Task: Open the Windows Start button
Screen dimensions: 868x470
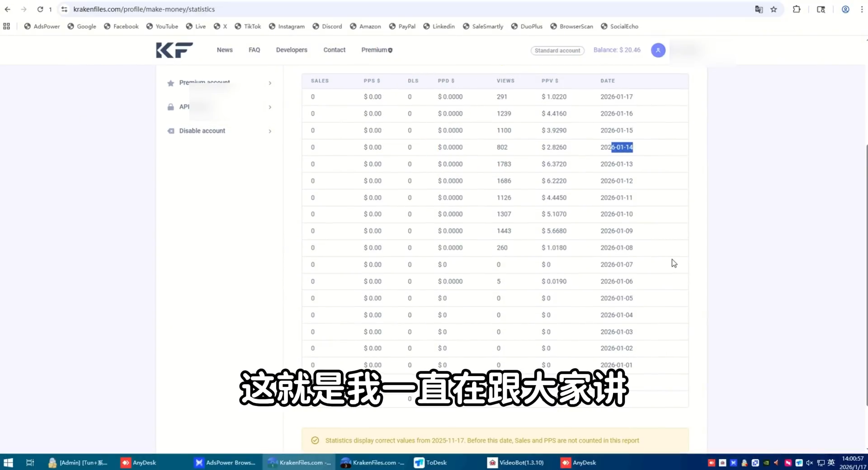Action: click(x=8, y=462)
